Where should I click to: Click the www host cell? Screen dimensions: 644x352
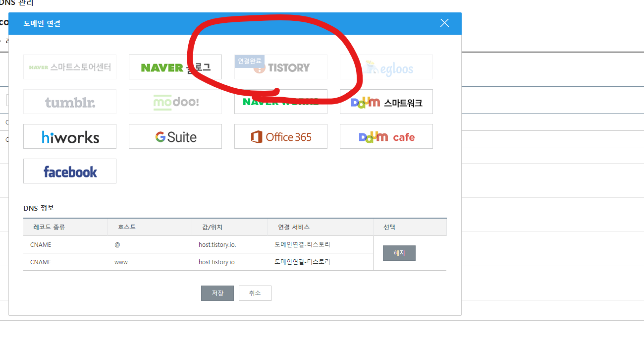click(x=121, y=262)
